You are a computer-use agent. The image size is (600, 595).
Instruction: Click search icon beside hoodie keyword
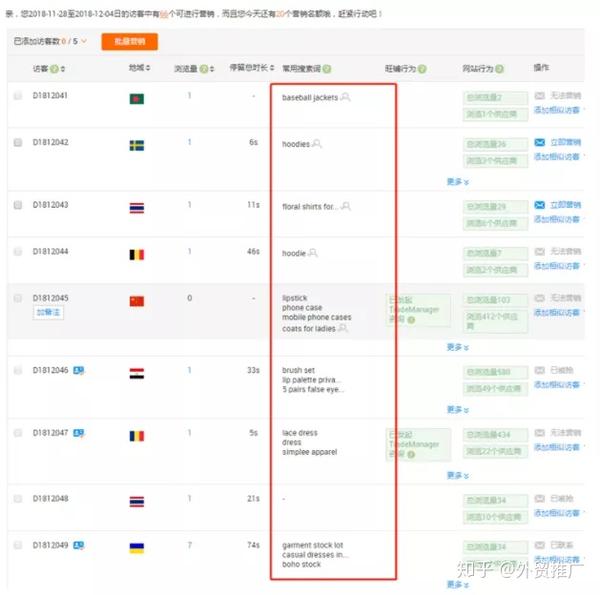tap(313, 253)
